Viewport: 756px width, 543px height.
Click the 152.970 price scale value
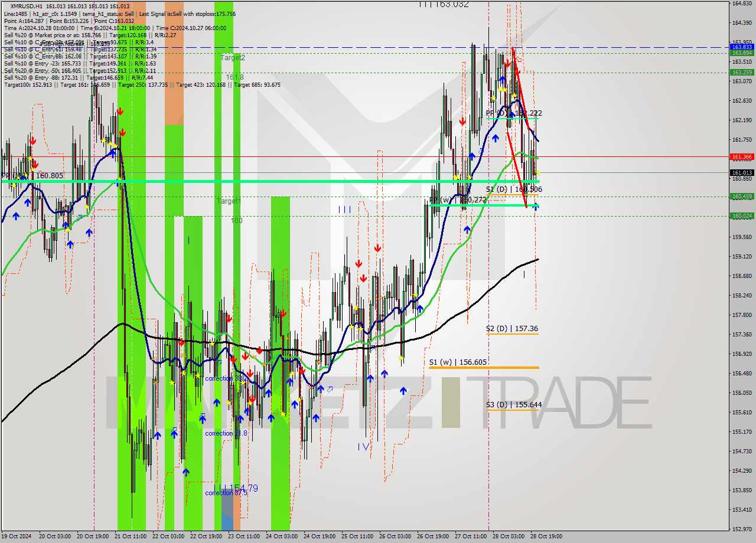pos(742,529)
